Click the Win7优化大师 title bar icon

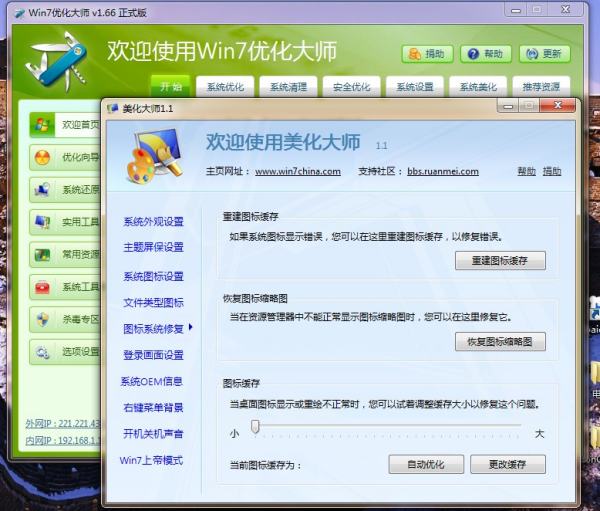point(19,13)
